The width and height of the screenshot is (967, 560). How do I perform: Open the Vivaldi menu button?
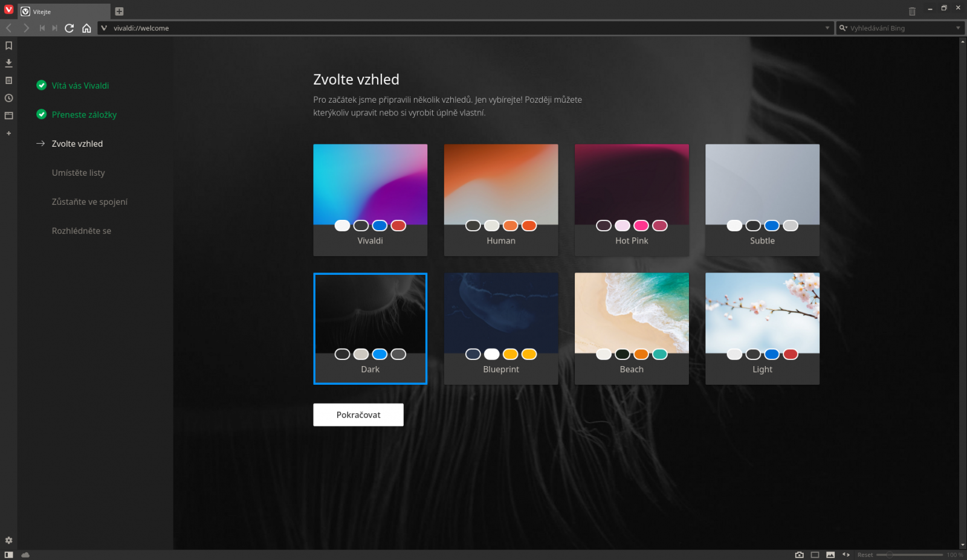8,10
